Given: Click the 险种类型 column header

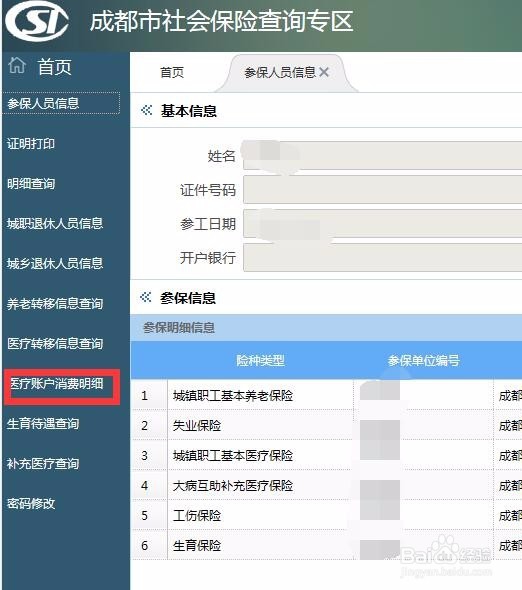Looking at the screenshot, I should click(x=260, y=360).
